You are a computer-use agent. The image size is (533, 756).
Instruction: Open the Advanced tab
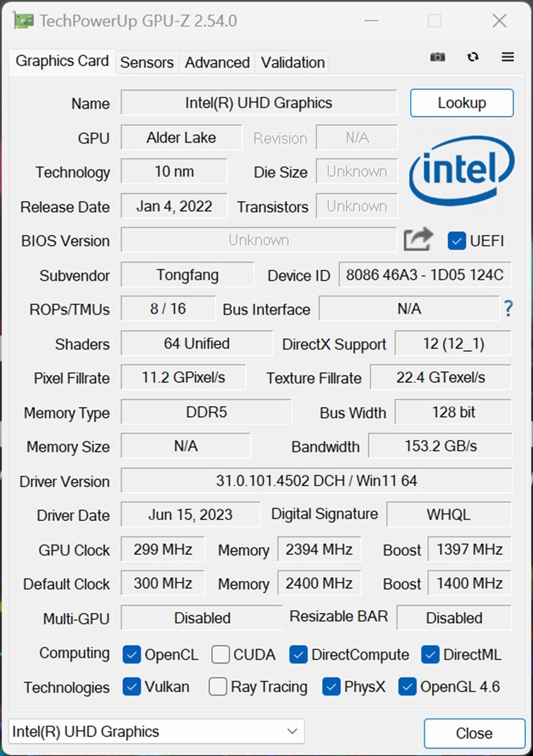[217, 62]
